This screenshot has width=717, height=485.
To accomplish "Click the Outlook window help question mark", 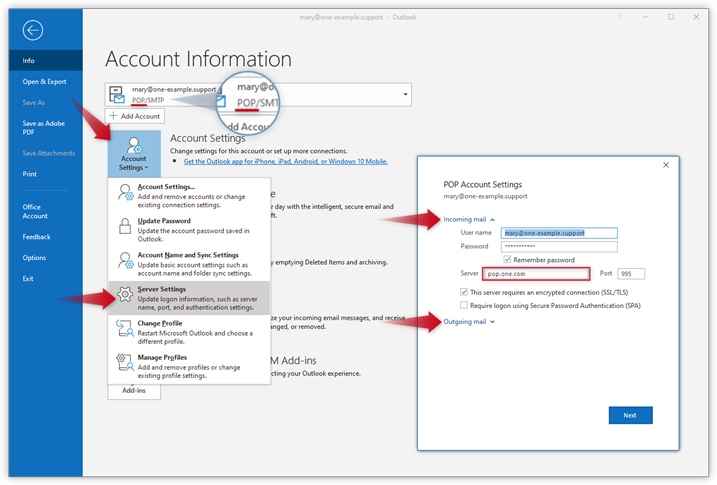I will (620, 17).
